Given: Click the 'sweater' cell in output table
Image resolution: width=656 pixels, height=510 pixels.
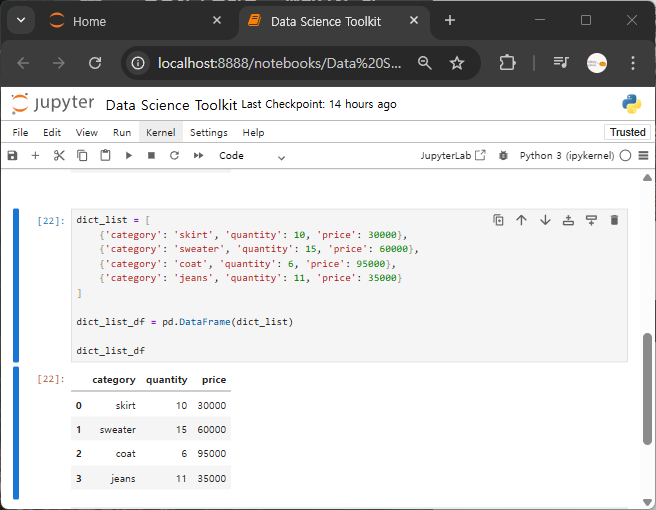Looking at the screenshot, I should [118, 430].
